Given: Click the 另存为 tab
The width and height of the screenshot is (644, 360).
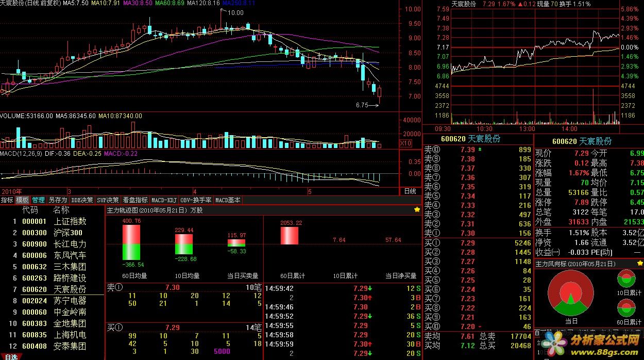Looking at the screenshot, I should point(58,200).
